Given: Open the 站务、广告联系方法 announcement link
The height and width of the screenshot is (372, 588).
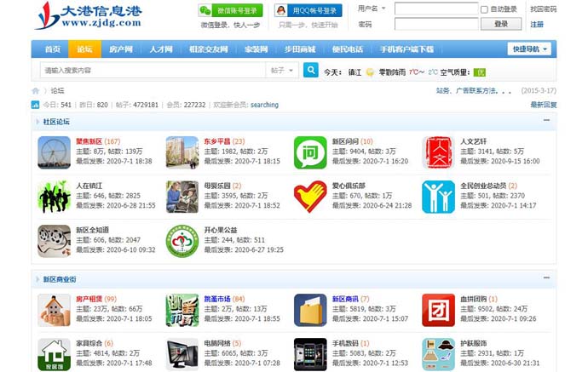Looking at the screenshot, I should [x=473, y=90].
